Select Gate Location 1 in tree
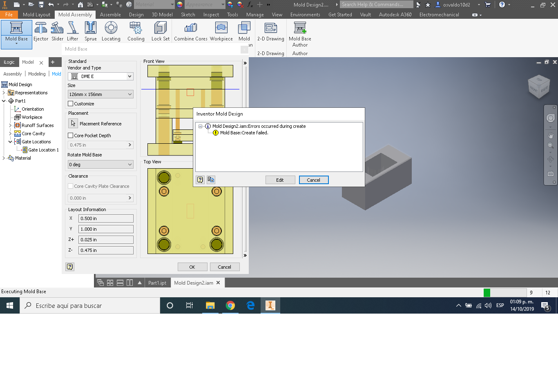558x392 pixels. 43,150
